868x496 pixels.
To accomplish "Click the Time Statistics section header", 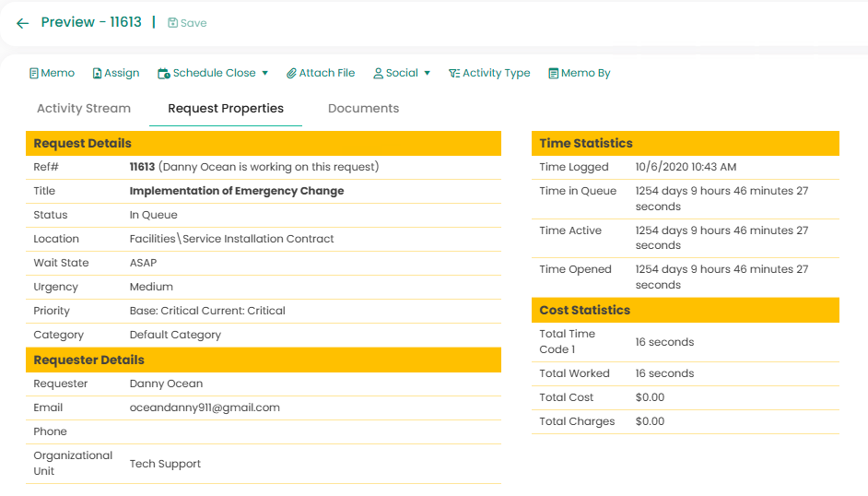I will pos(586,144).
